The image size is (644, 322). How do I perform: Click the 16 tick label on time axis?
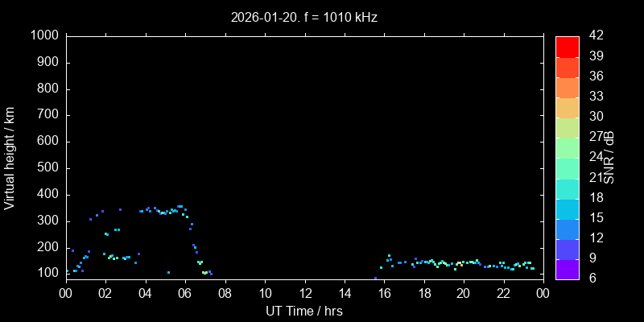(384, 294)
